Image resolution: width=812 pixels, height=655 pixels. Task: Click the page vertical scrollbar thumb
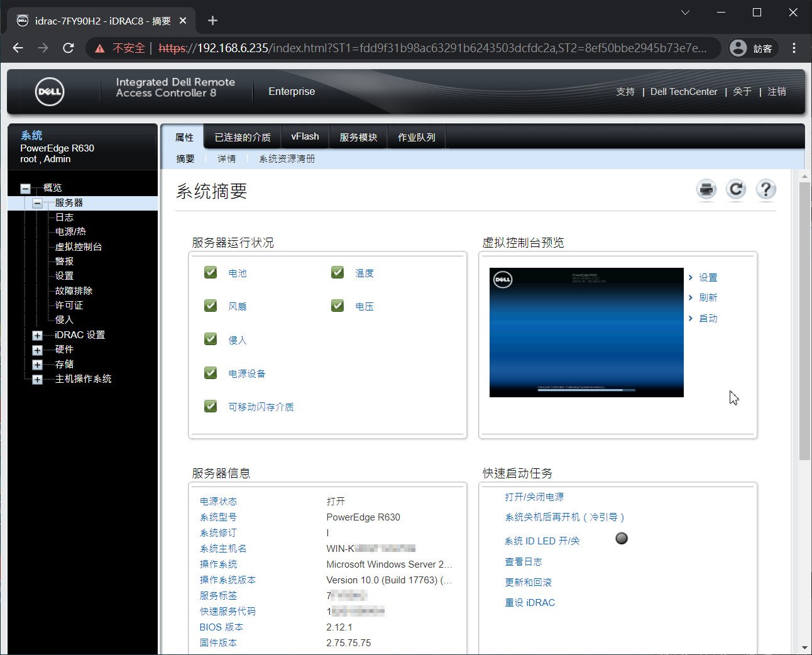tap(804, 321)
